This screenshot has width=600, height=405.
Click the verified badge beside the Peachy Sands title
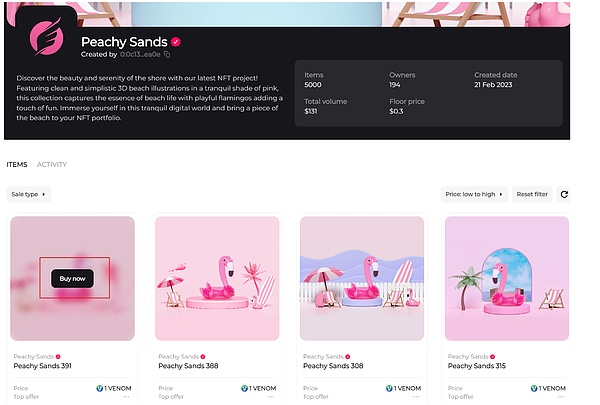(176, 42)
